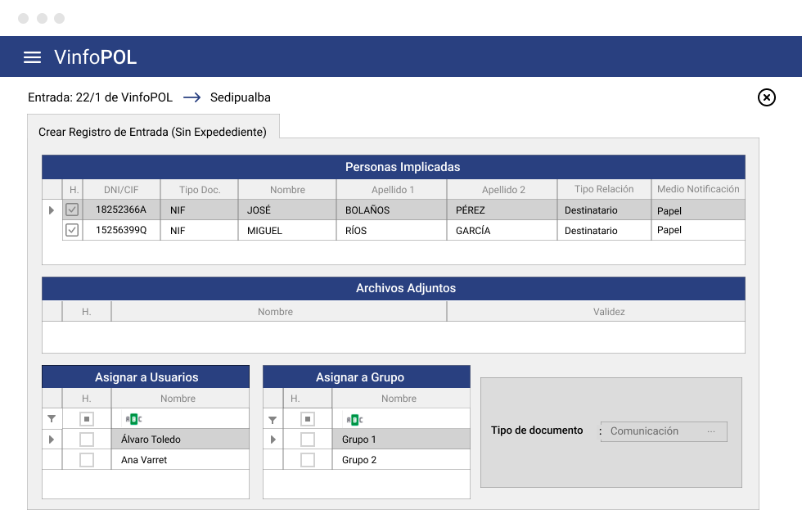This screenshot has height=532, width=802.
Task: Open the ellipsis in Tipo de documento field
Action: tap(711, 431)
